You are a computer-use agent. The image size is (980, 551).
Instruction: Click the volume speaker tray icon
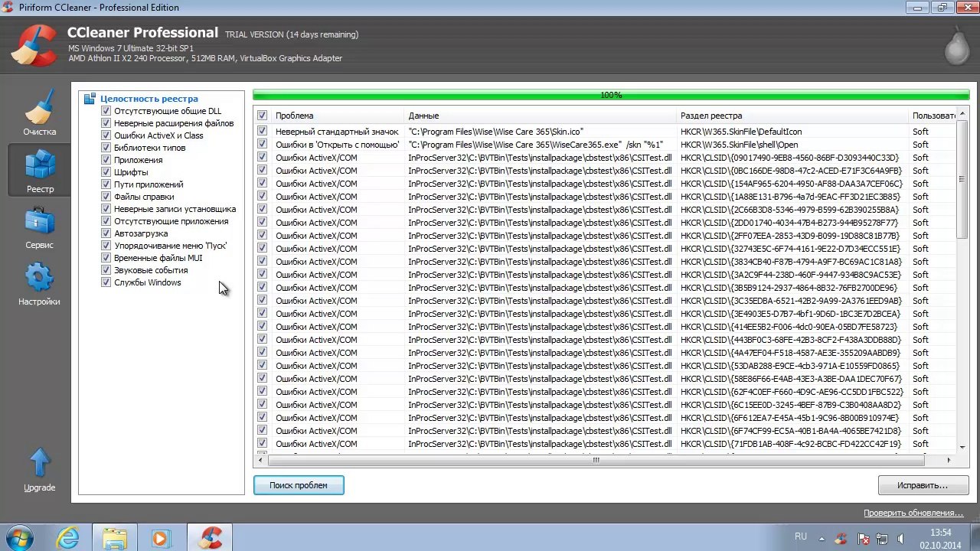tap(901, 538)
